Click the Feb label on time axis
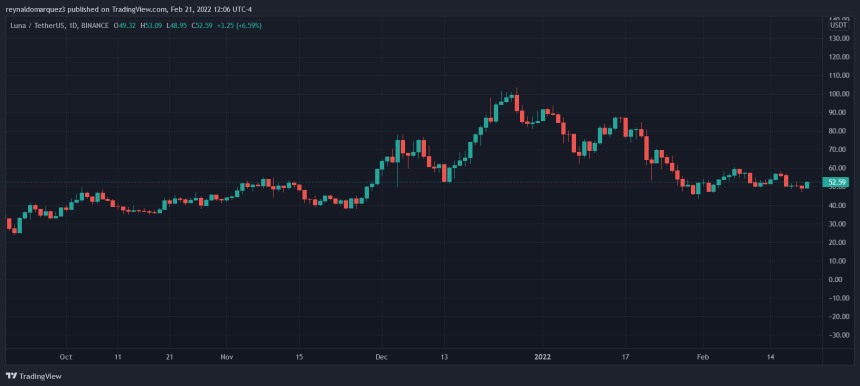The width and height of the screenshot is (860, 386). [703, 357]
